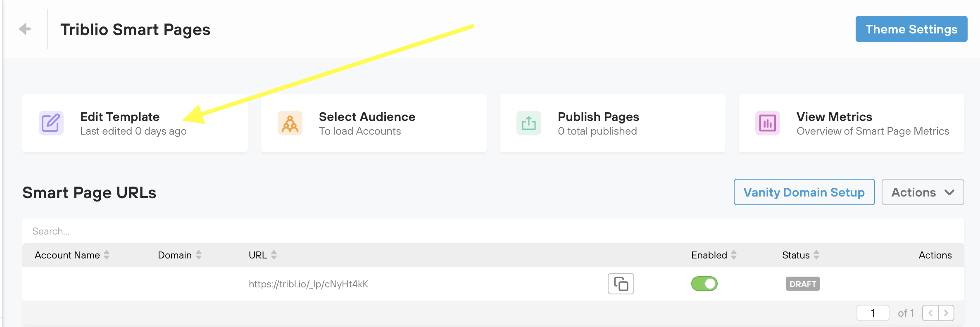
Task: Sort by Status column arrows
Action: click(816, 255)
